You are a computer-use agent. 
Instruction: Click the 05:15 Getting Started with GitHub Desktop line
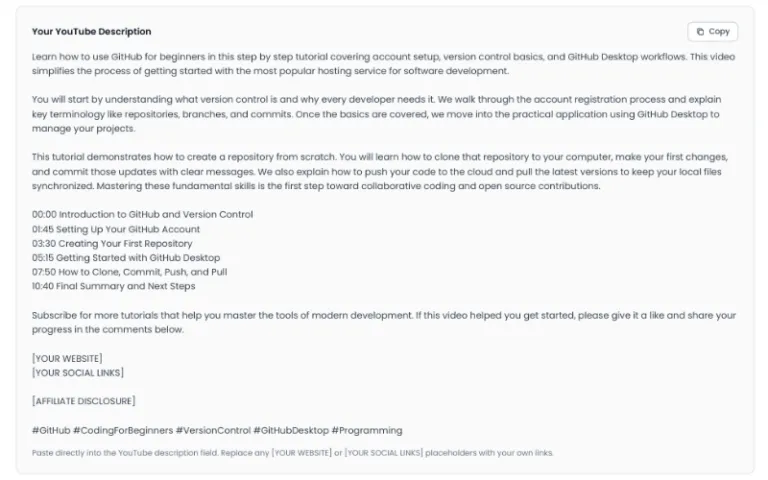coord(126,258)
